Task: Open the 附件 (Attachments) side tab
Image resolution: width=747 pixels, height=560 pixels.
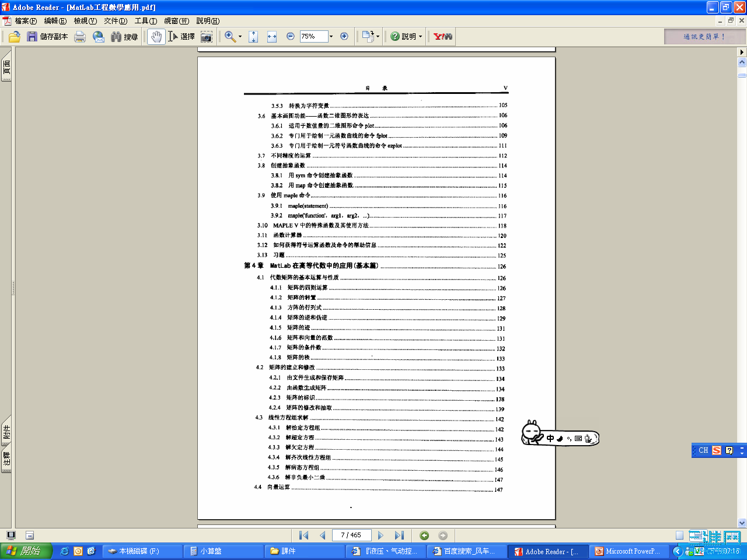Action: tap(6, 430)
